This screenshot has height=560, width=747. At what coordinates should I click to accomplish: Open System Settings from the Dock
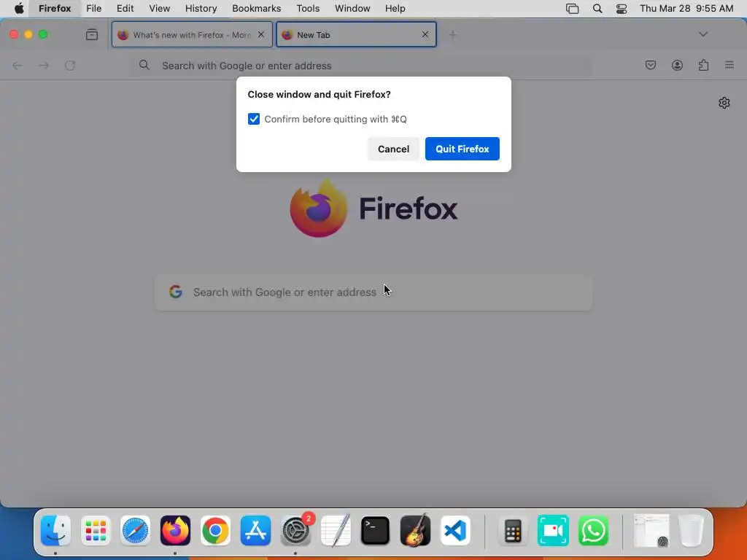coord(296,531)
